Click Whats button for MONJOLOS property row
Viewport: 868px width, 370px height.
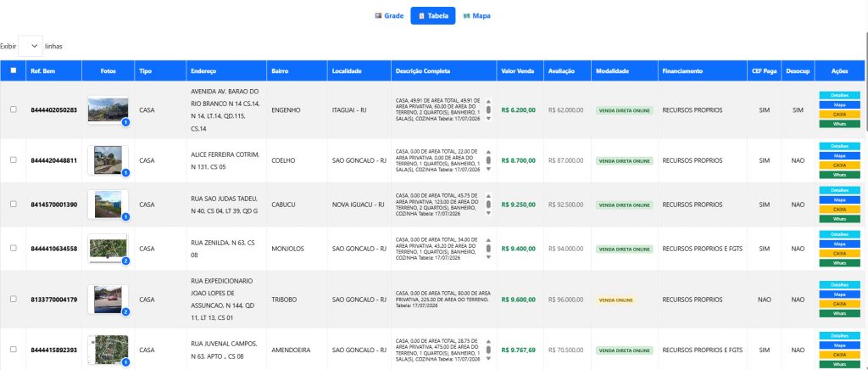tap(839, 262)
